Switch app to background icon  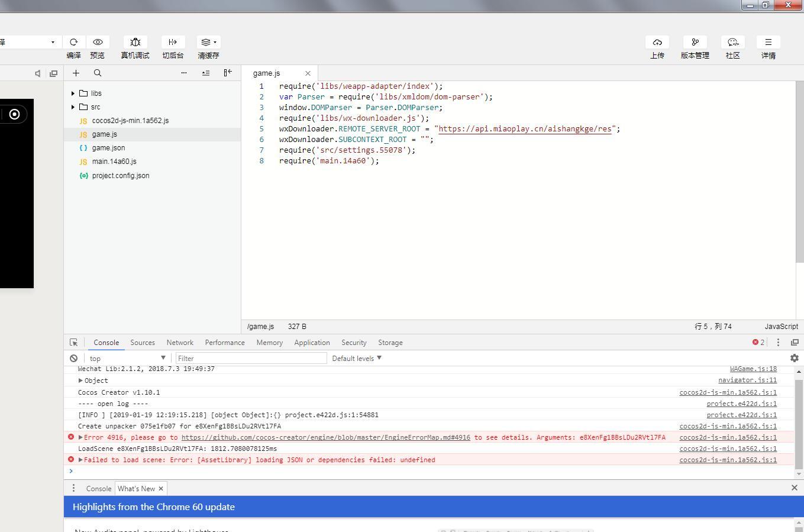(173, 42)
